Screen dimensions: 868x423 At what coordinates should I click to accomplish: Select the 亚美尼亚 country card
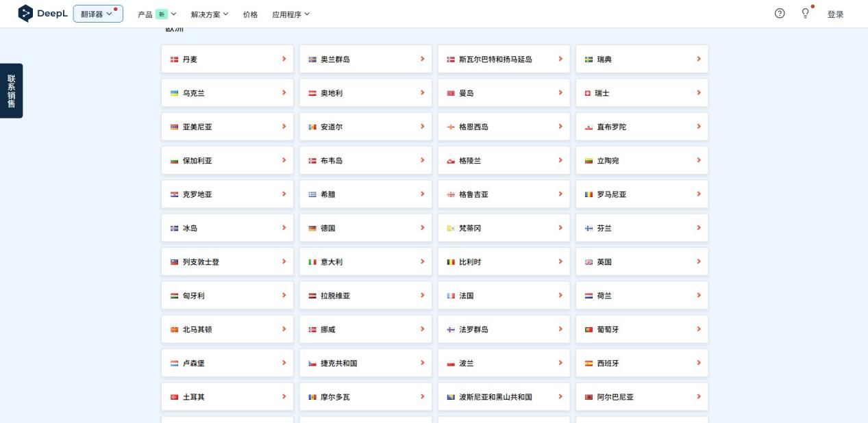coord(227,127)
